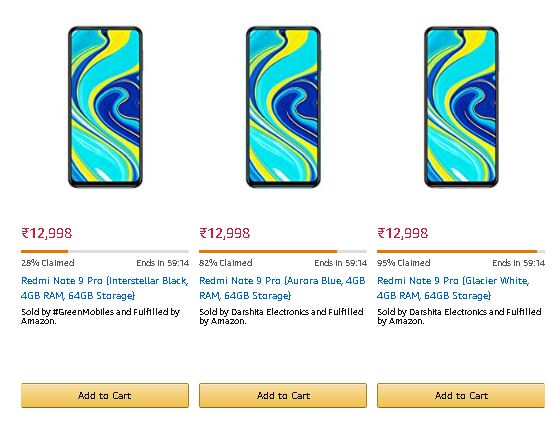Click the '28% Claimed' label
Viewport: 554px width, 421px height.
[48, 263]
